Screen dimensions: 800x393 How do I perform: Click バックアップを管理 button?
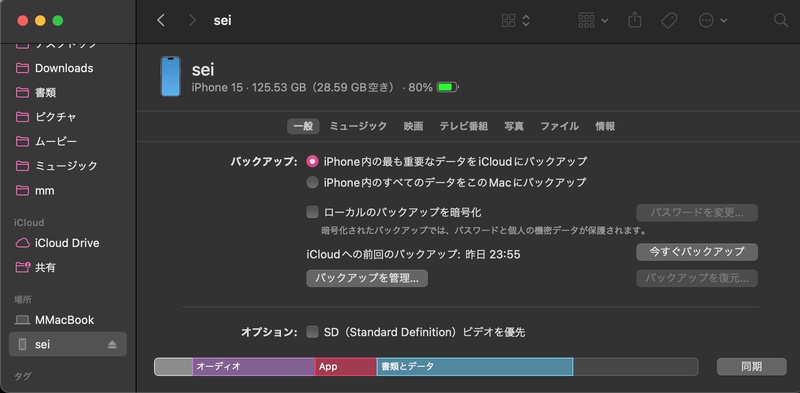[367, 278]
